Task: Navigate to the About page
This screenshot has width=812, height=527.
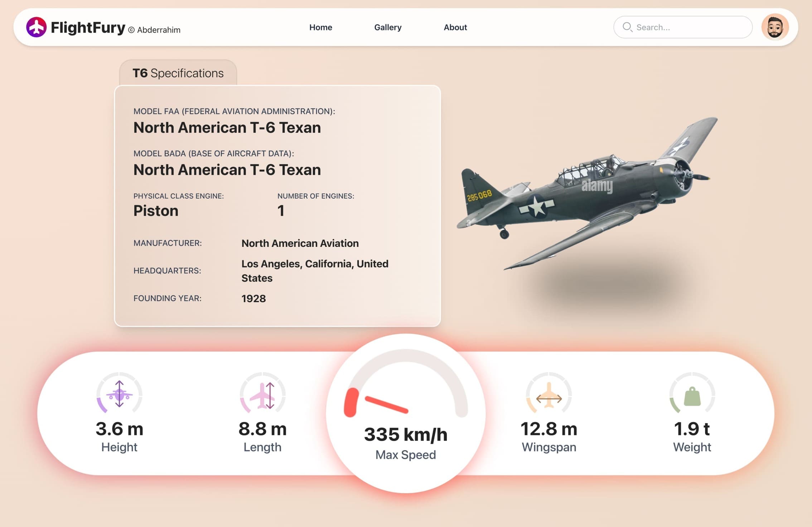Action: point(455,27)
